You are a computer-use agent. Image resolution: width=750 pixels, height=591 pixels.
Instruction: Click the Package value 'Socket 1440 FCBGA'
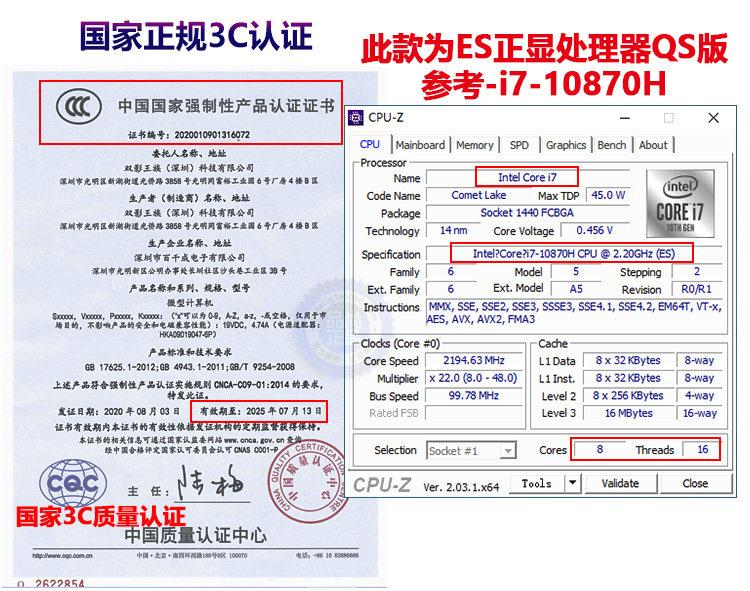coord(527,213)
